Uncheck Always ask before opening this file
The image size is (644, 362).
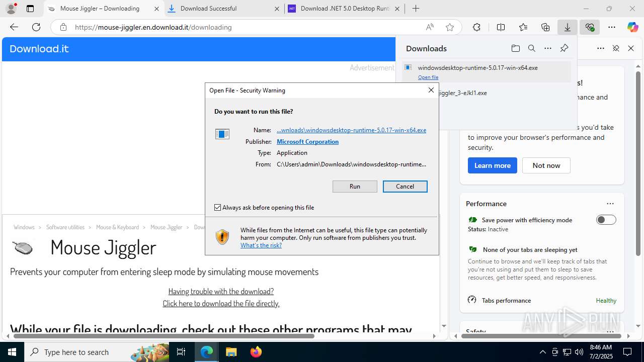click(218, 207)
